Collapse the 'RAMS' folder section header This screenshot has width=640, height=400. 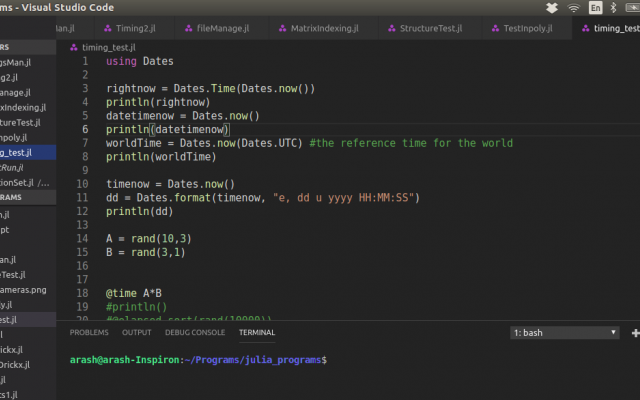pos(28,198)
